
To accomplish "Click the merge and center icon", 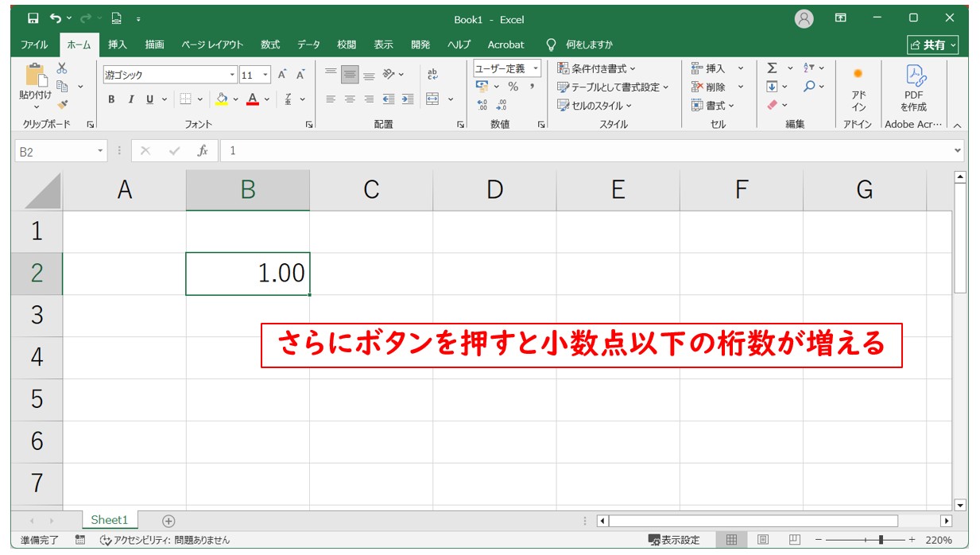I will [x=432, y=99].
